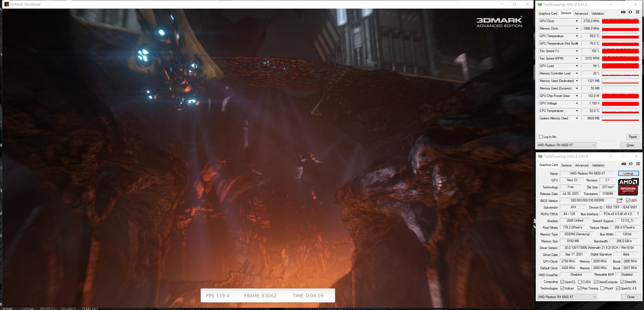Open the Fan Speed (RPM) sensor dropdown
The image size is (644, 310).
[x=577, y=58]
